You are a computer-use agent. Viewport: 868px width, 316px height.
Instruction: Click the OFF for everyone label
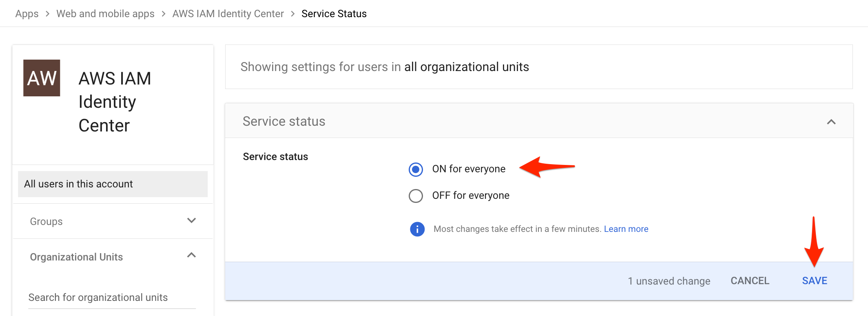pyautogui.click(x=471, y=196)
